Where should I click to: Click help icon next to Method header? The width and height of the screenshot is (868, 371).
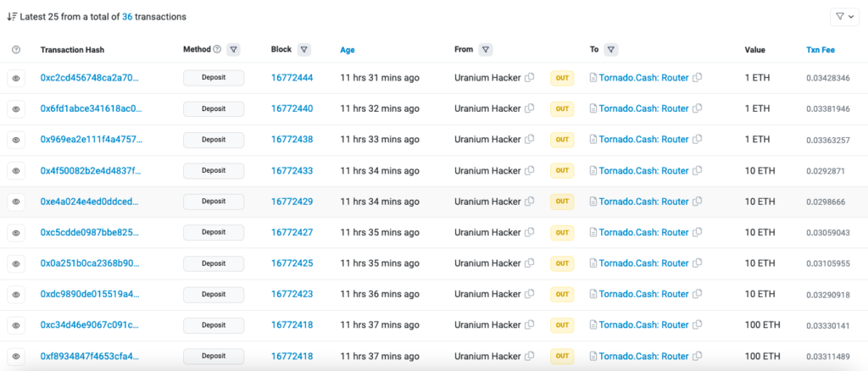coord(217,49)
